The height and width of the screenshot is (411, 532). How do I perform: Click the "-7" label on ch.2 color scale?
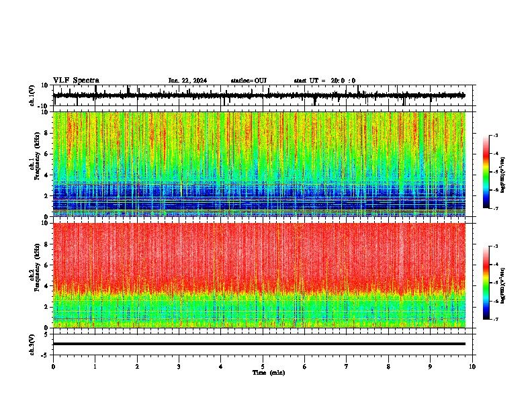click(496, 319)
